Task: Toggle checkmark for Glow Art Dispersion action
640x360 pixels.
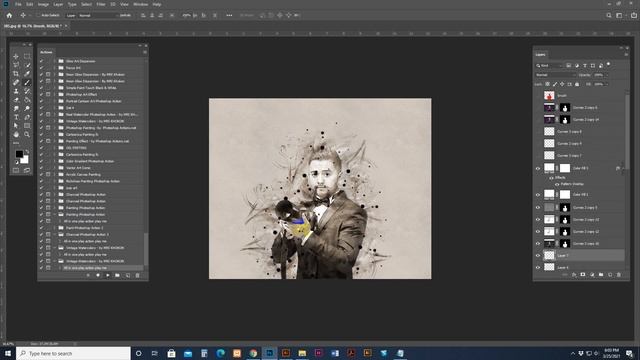Action: tap(41, 61)
